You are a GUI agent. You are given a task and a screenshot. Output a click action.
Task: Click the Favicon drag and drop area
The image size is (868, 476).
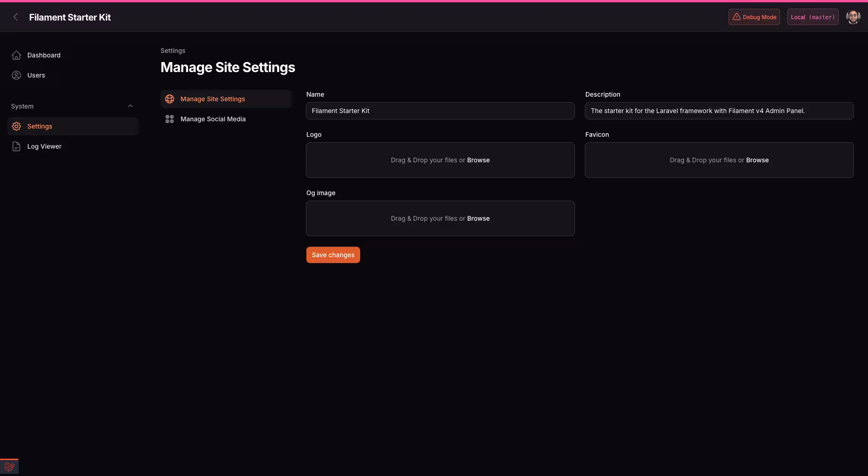click(x=719, y=160)
